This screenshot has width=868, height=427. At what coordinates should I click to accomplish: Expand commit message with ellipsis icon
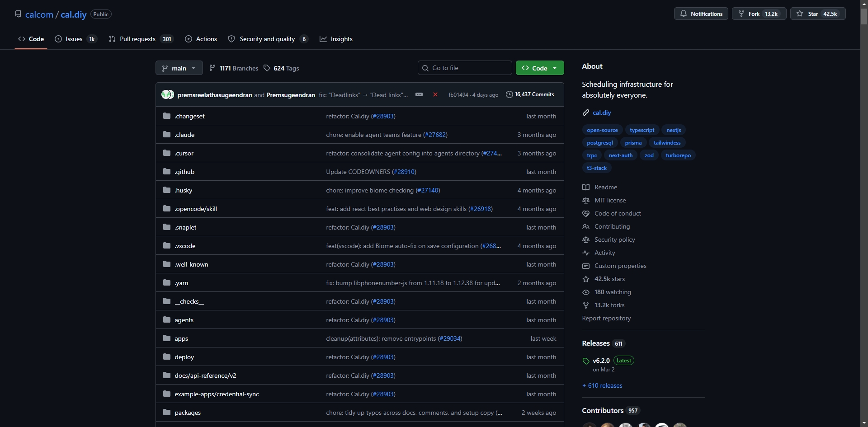[x=419, y=94]
